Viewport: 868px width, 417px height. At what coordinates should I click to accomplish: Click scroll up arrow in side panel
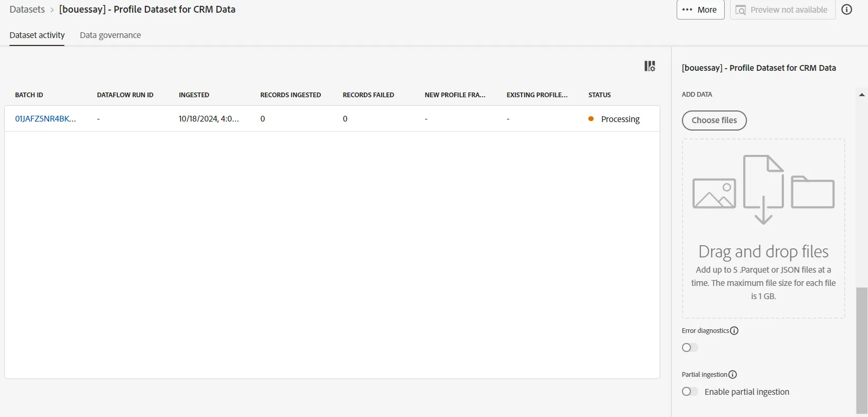click(862, 95)
